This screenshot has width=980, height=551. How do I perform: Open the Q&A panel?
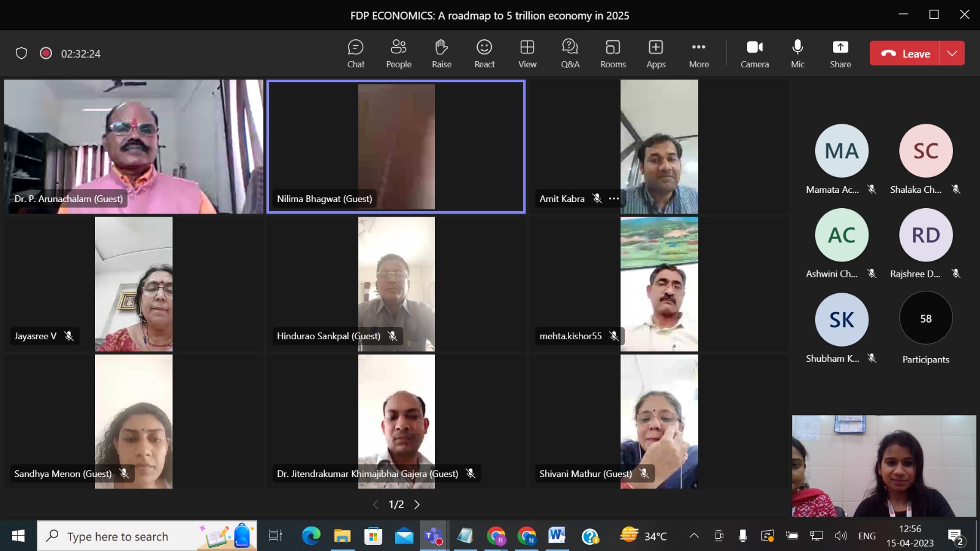pyautogui.click(x=570, y=54)
